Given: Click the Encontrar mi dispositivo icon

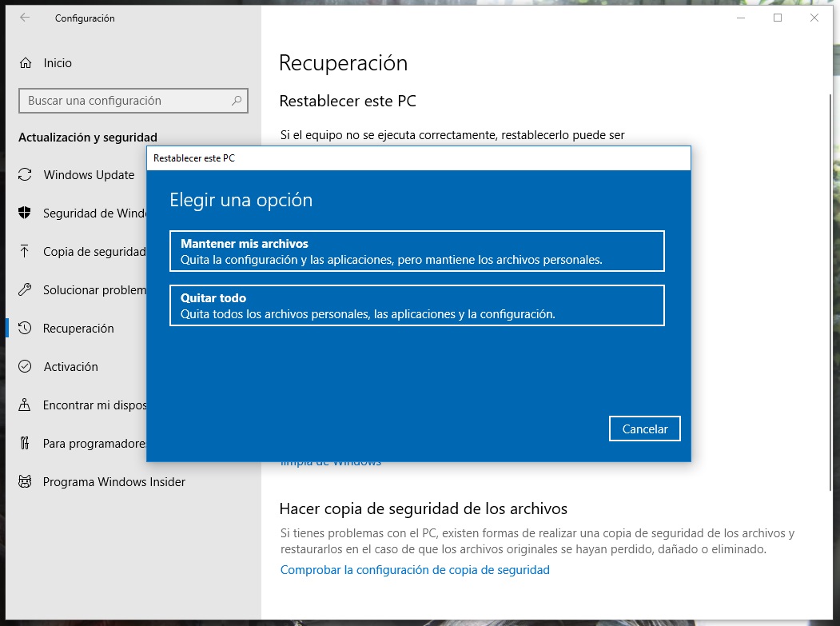Looking at the screenshot, I should [x=26, y=405].
